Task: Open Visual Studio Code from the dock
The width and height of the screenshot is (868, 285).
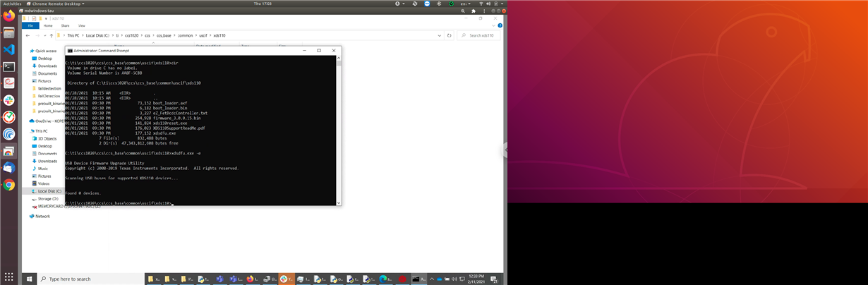Action: 8,49
